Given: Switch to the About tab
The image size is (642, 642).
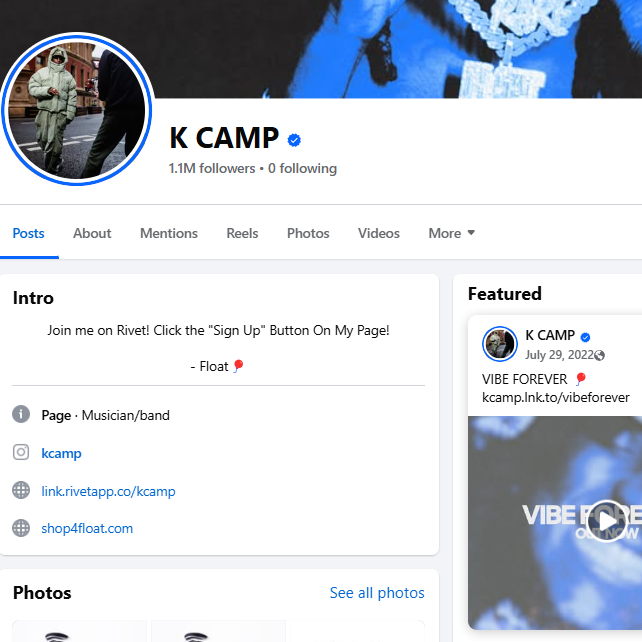Looking at the screenshot, I should [92, 233].
